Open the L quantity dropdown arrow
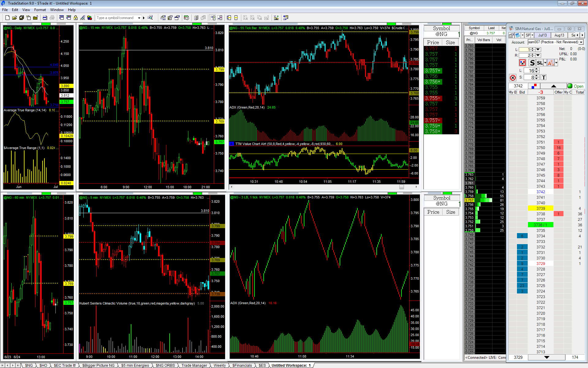The height and width of the screenshot is (368, 588). click(x=538, y=49)
